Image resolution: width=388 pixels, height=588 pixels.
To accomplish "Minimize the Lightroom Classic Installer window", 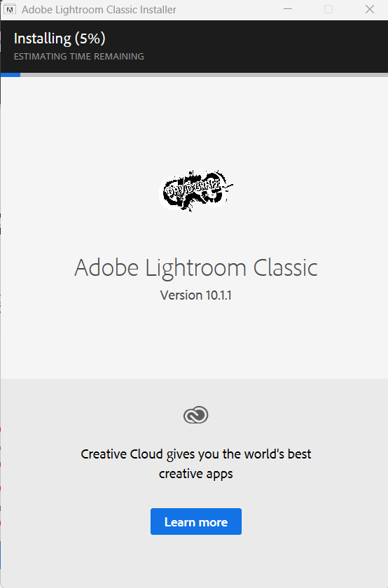I will (288, 9).
